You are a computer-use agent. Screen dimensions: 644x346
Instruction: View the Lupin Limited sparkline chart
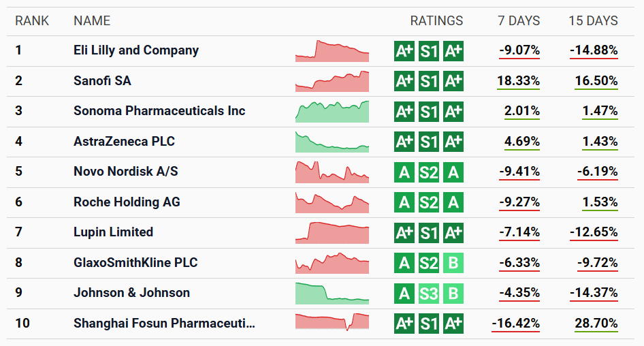click(332, 232)
